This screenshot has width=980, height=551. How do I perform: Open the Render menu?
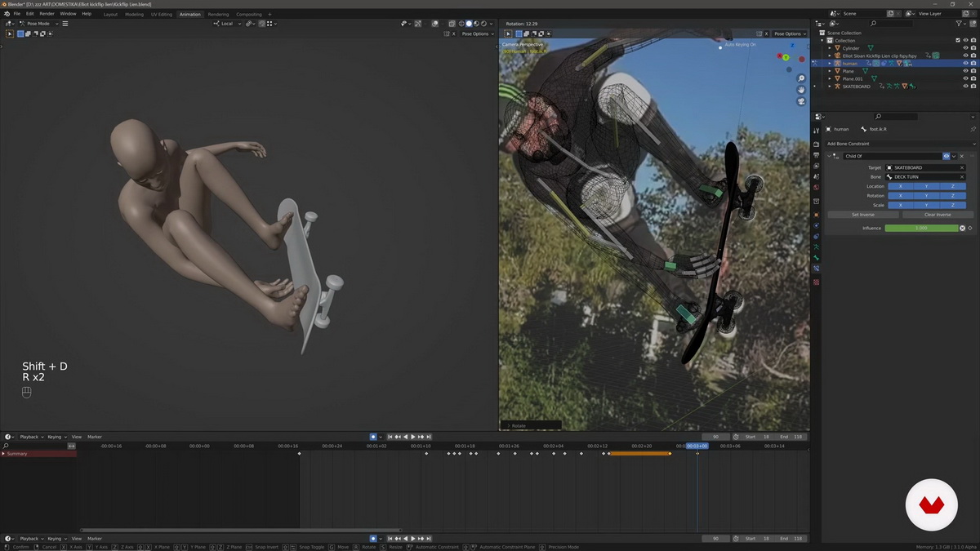(x=47, y=14)
